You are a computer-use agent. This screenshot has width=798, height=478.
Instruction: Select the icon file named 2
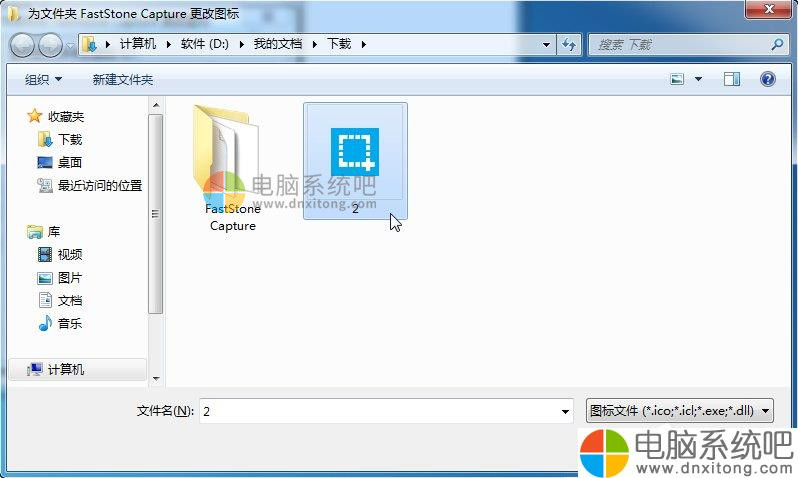point(355,161)
